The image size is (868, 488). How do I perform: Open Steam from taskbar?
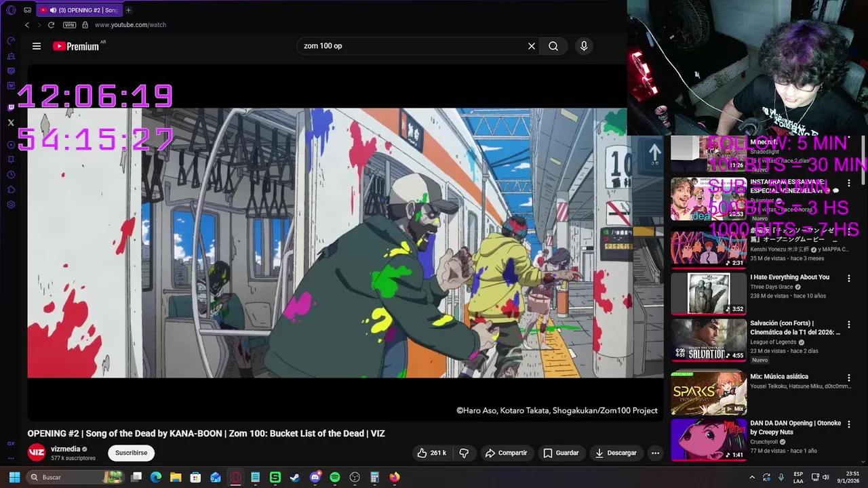coord(295,477)
